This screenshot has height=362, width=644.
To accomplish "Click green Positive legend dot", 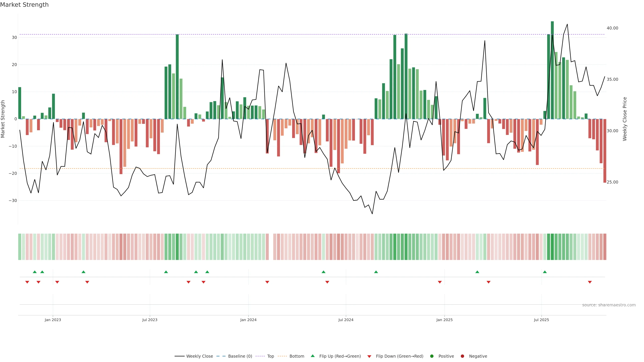I will tap(432, 356).
